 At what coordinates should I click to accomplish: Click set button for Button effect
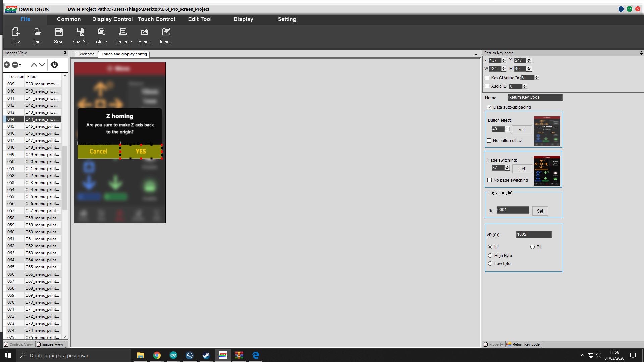[522, 130]
